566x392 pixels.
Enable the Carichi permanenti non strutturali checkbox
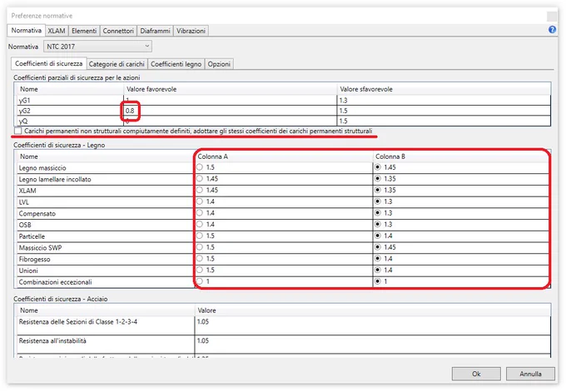pyautogui.click(x=18, y=131)
